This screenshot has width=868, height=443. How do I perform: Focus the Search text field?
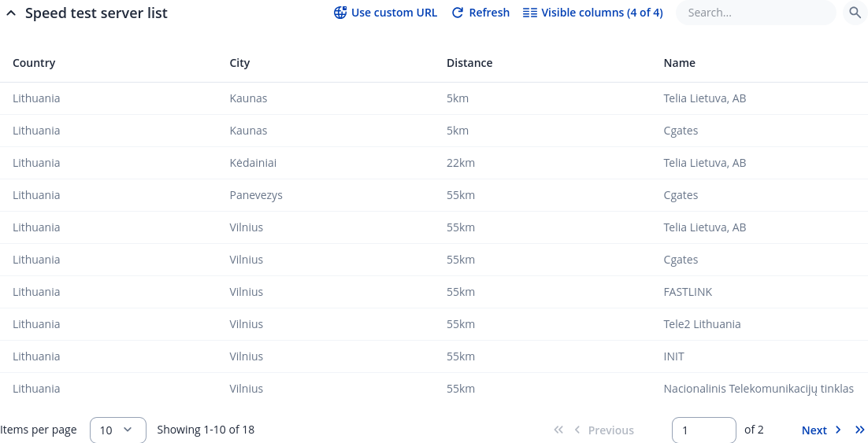[x=755, y=13]
